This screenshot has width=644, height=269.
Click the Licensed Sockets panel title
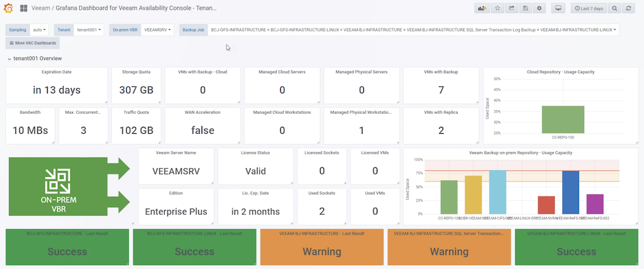pyautogui.click(x=321, y=153)
